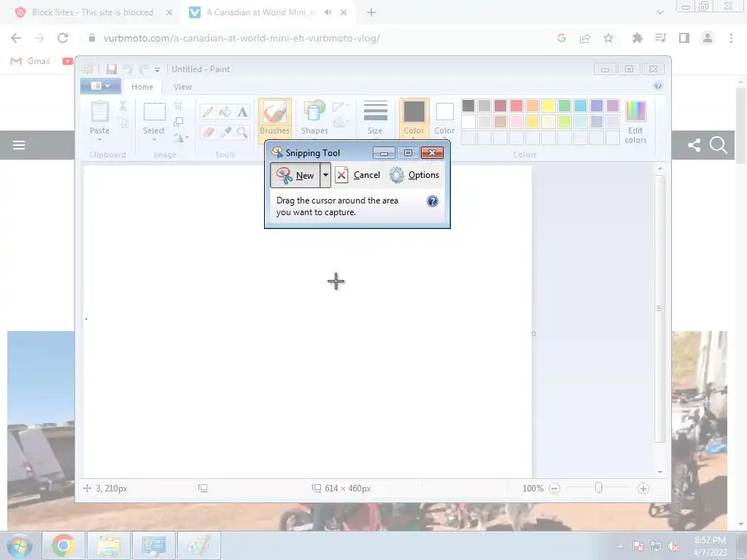Select Fill with color bucket tool
Viewport: 747px width, 560px height.
click(x=225, y=112)
